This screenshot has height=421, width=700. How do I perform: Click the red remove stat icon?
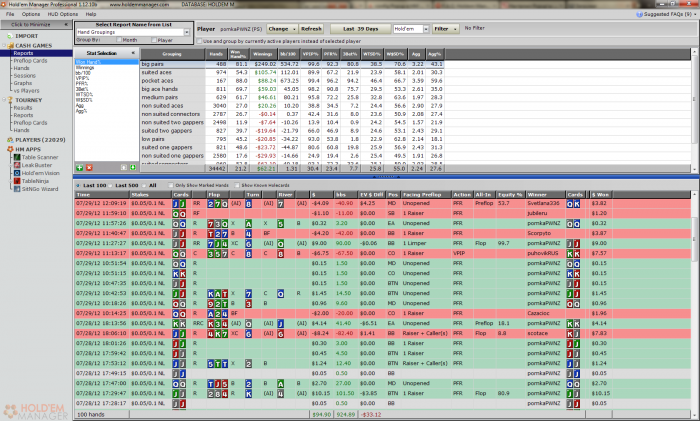pyautogui.click(x=89, y=167)
